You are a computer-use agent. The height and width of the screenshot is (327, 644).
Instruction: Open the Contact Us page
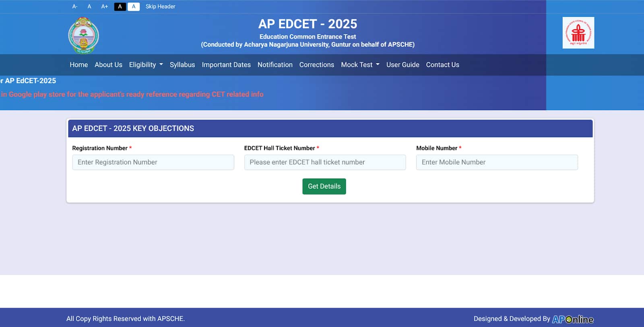click(x=443, y=65)
